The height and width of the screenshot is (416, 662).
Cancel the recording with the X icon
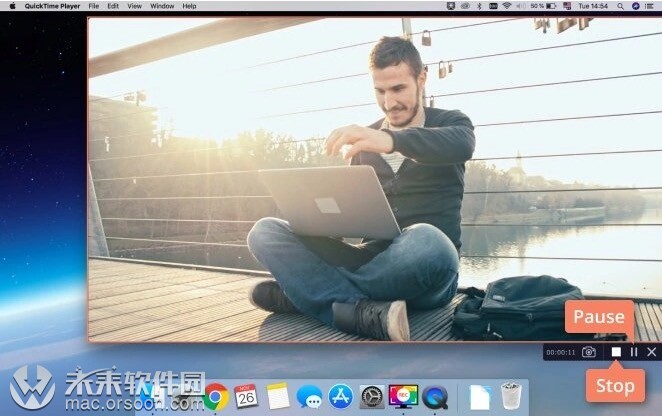coord(651,352)
